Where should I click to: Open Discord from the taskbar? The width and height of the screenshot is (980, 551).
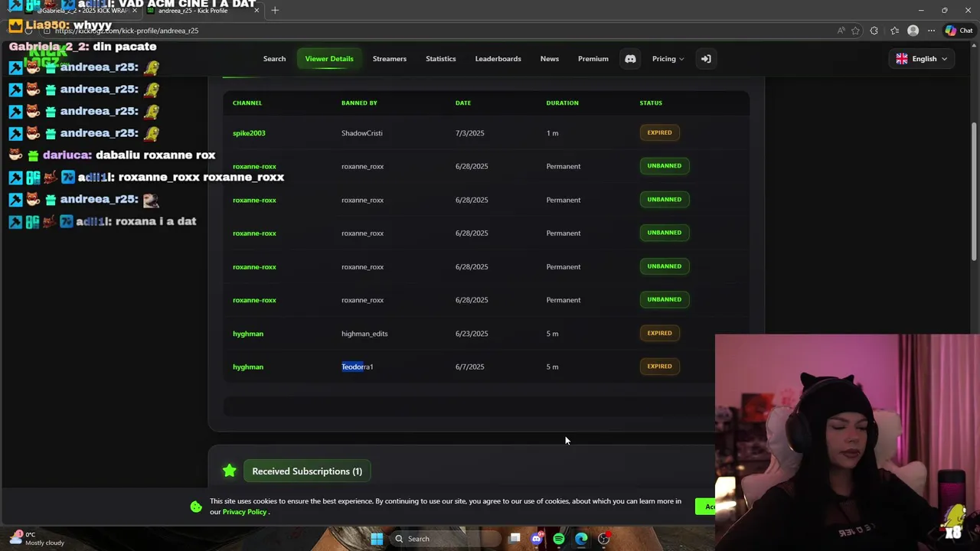(x=537, y=539)
